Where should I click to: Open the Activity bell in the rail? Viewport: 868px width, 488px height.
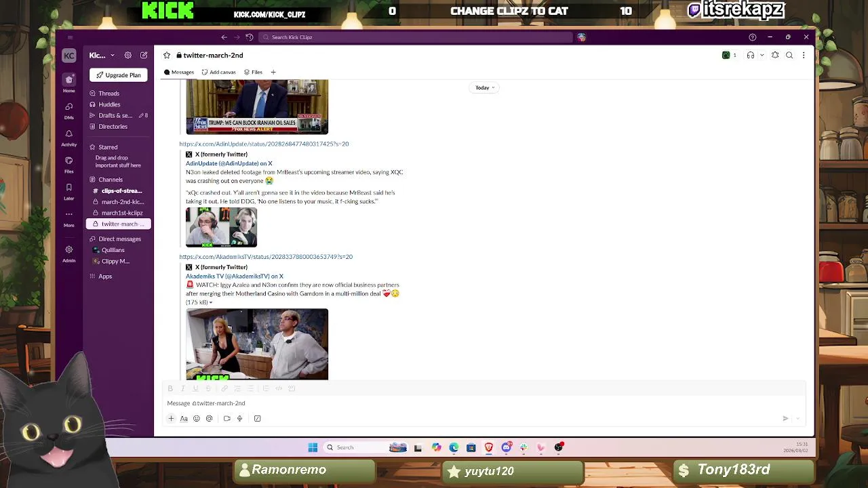[68, 137]
